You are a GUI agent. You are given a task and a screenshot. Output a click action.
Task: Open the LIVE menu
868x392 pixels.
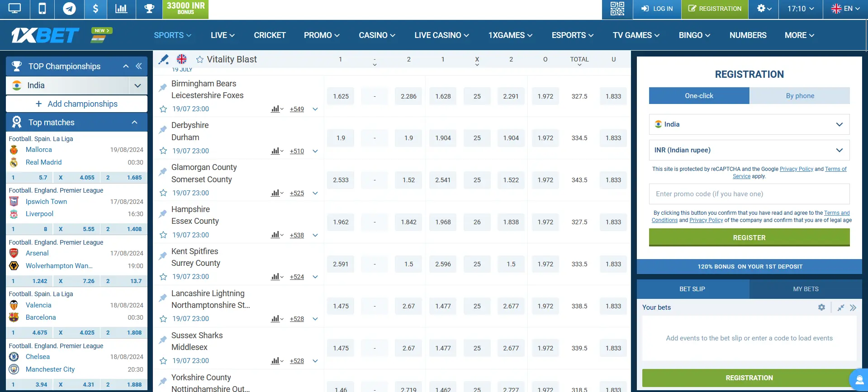point(223,35)
